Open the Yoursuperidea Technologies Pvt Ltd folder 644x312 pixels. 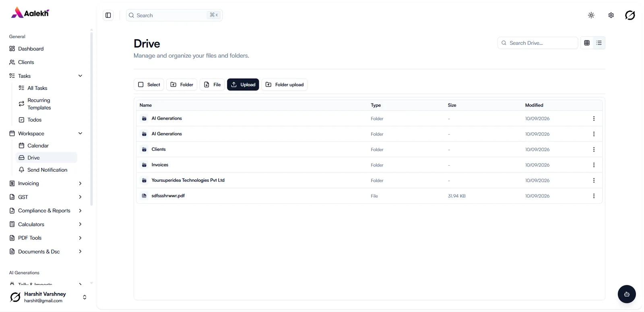coord(188,180)
